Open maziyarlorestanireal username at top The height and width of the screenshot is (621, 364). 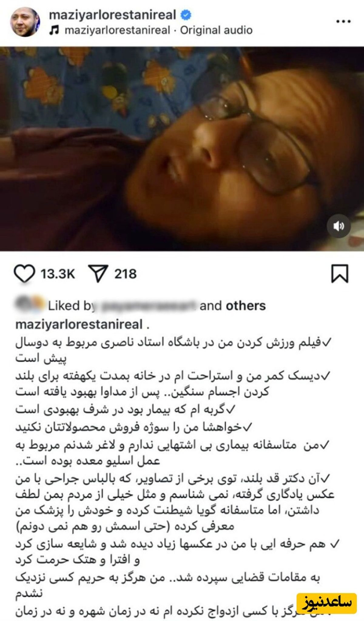click(113, 15)
